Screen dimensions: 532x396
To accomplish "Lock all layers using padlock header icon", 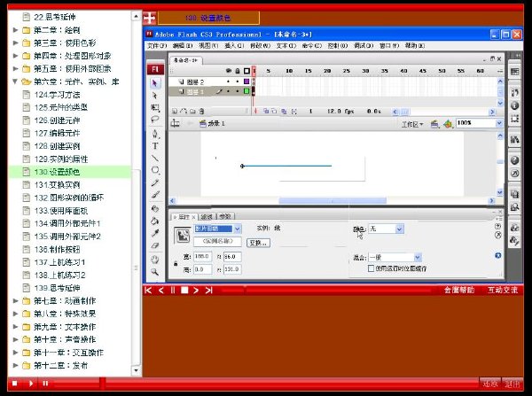I will 238,71.
